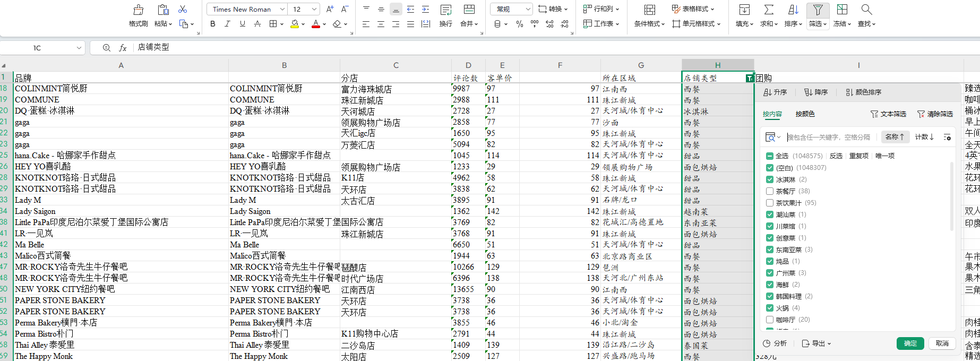
Task: Apply percent number format
Action: pos(520,24)
